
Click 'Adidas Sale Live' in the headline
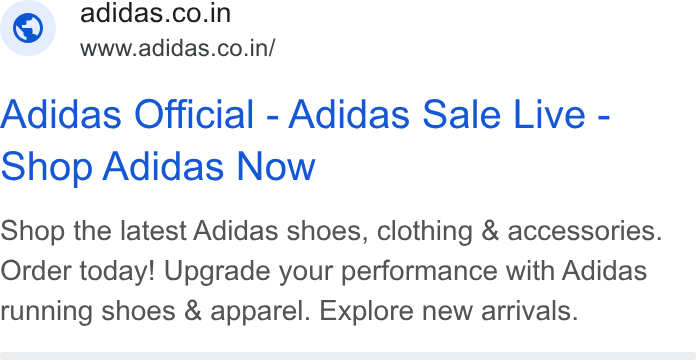437,115
